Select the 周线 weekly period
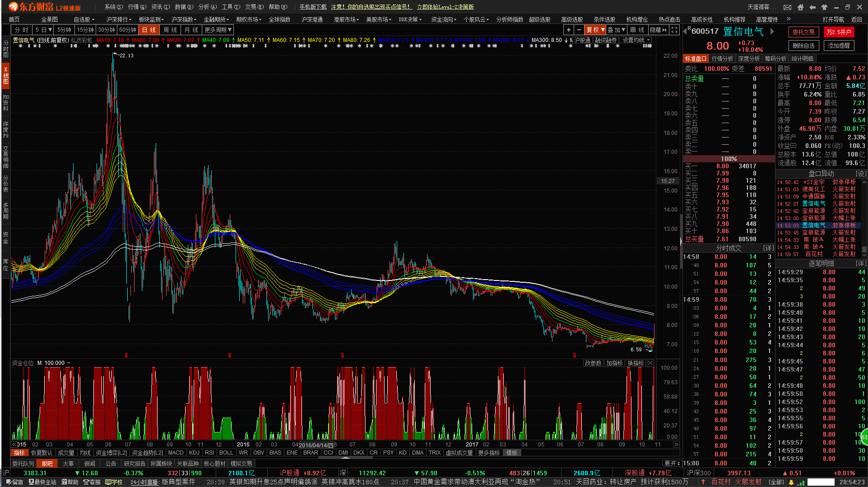Viewport: 868px width, 487px height. pyautogui.click(x=170, y=30)
